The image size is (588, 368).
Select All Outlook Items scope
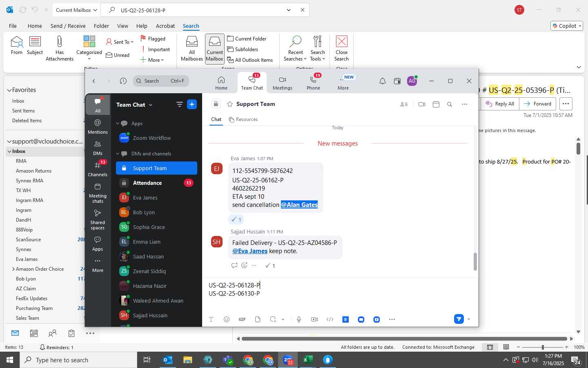coord(250,60)
